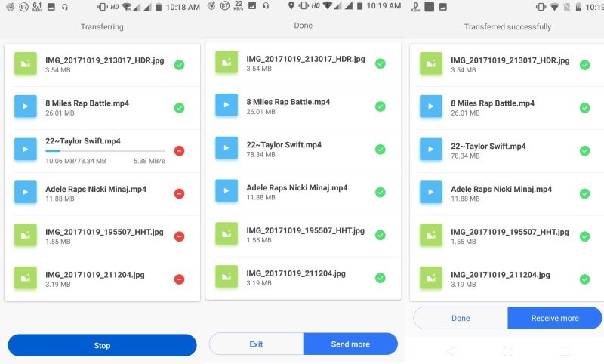Tap the white Done button
Image resolution: width=604 pixels, height=364 pixels.
point(461,318)
